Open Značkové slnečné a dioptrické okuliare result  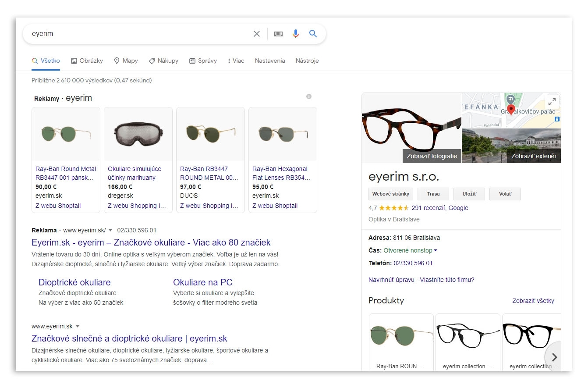[129, 338]
